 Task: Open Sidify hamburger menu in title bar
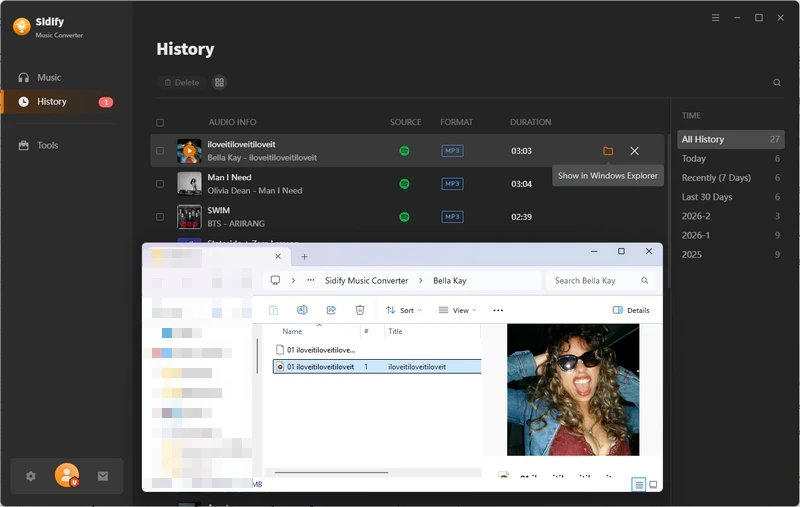point(715,18)
